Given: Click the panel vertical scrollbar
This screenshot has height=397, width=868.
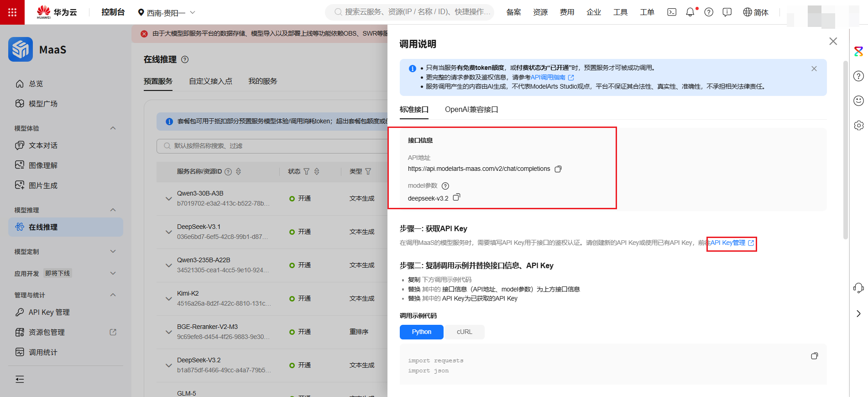Looking at the screenshot, I should pos(846,149).
